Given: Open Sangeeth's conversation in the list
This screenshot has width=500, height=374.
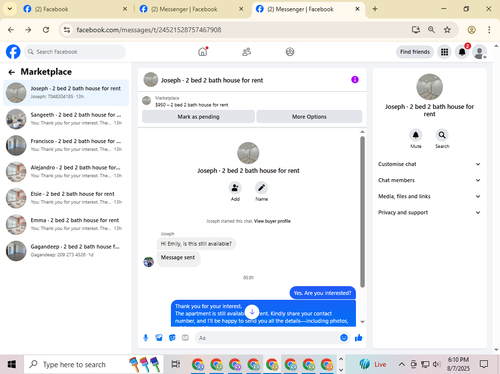Looking at the screenshot, I should (66, 119).
